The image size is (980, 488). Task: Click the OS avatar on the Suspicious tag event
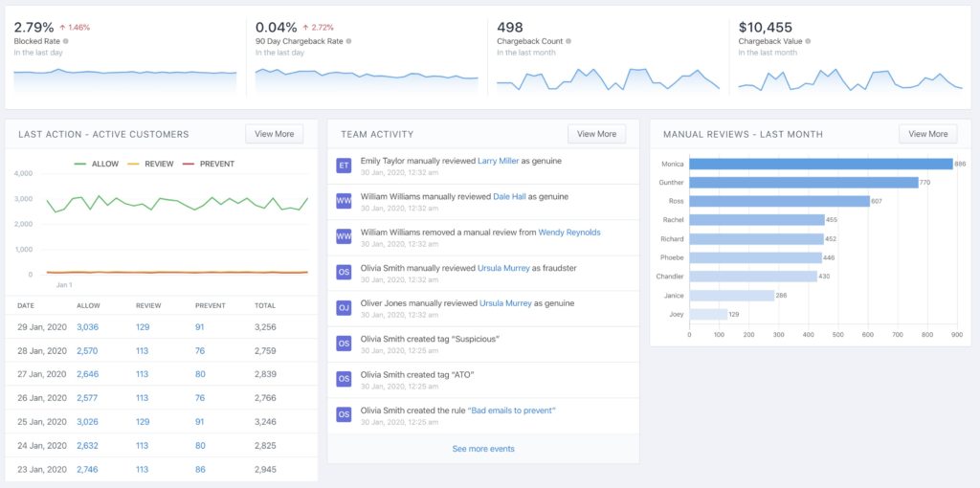(344, 344)
